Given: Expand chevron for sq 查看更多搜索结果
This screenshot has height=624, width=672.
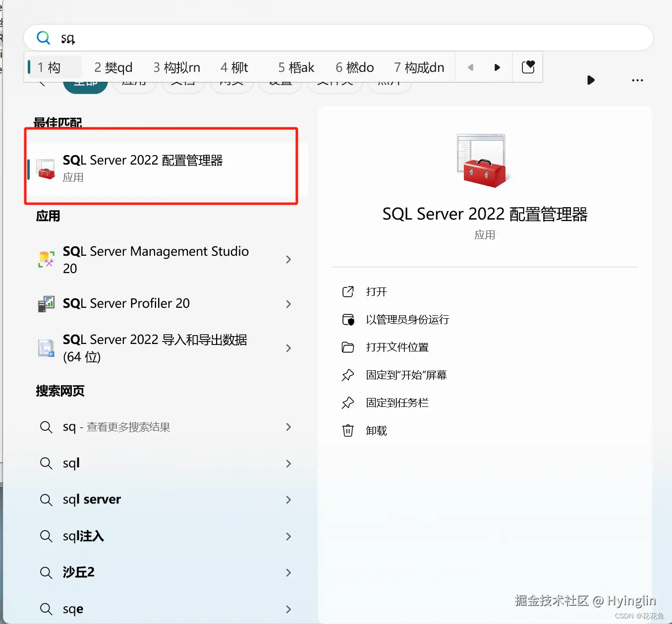Looking at the screenshot, I should (288, 427).
